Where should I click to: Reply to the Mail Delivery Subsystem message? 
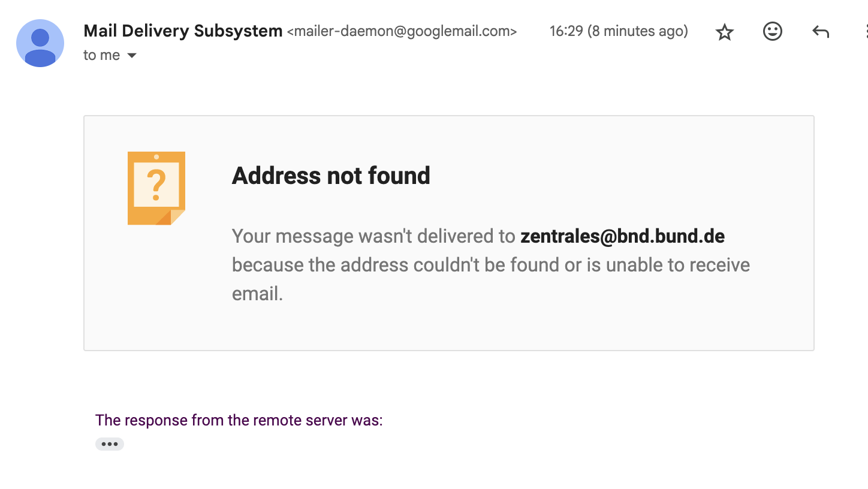[820, 32]
